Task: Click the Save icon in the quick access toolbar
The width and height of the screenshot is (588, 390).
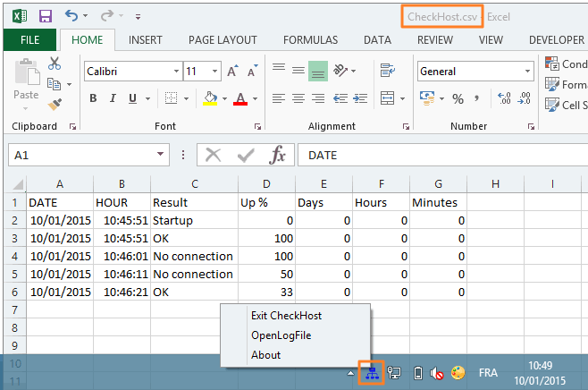Action: pyautogui.click(x=46, y=16)
